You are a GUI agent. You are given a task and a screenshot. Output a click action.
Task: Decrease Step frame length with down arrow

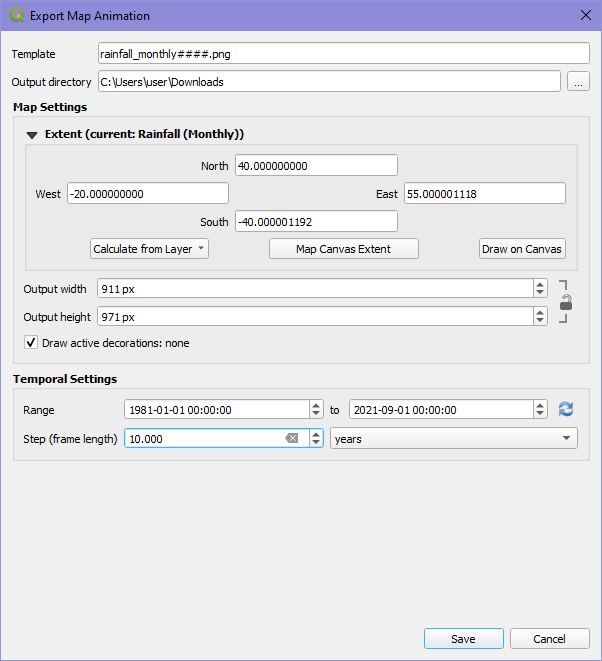tap(316, 443)
